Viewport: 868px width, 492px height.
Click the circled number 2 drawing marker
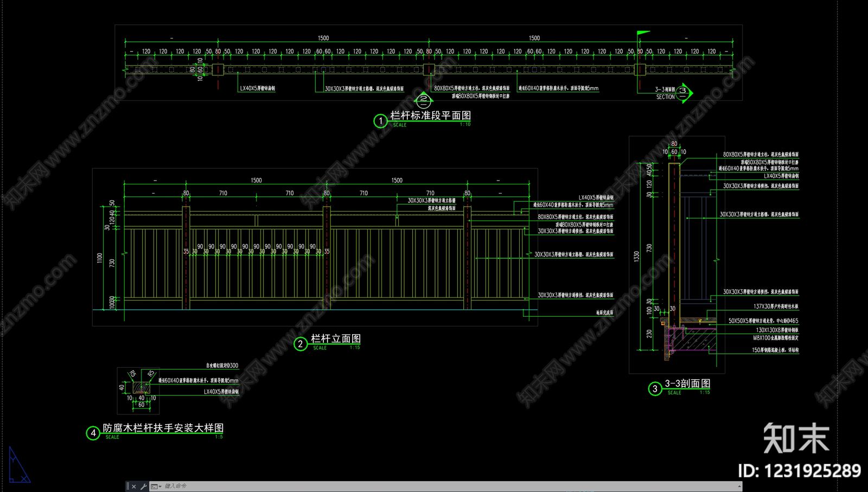click(301, 344)
